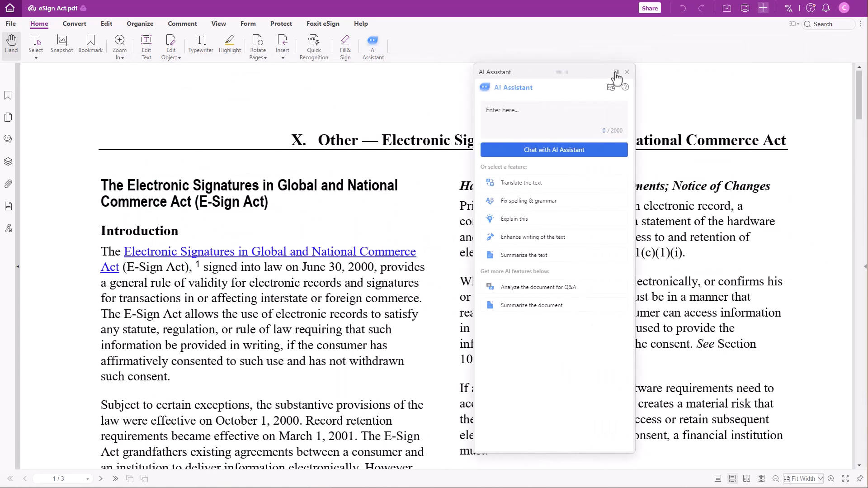
Task: Add a Bookmark from the ribbon
Action: pyautogui.click(x=90, y=44)
